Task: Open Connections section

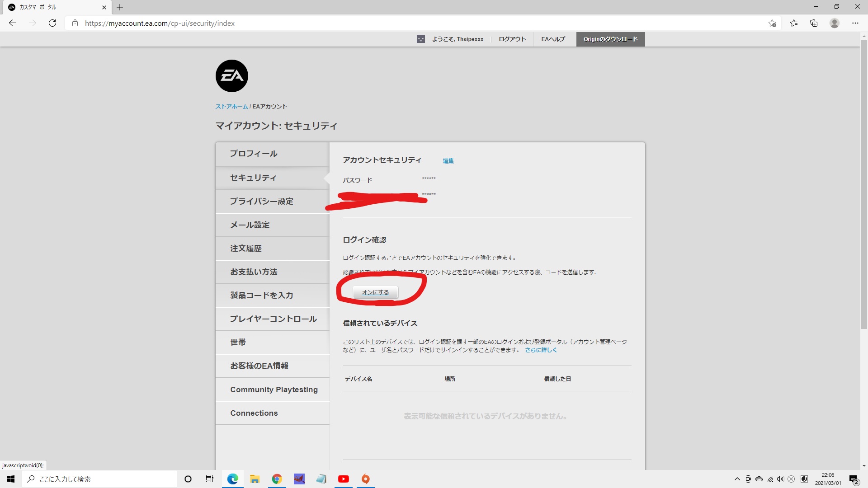Action: pos(273,413)
